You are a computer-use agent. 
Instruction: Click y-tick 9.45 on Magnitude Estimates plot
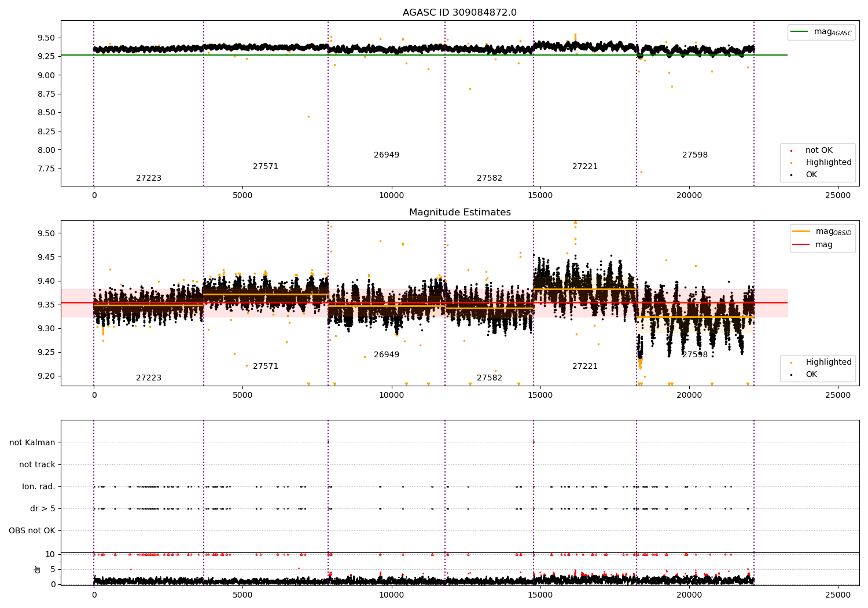46,258
